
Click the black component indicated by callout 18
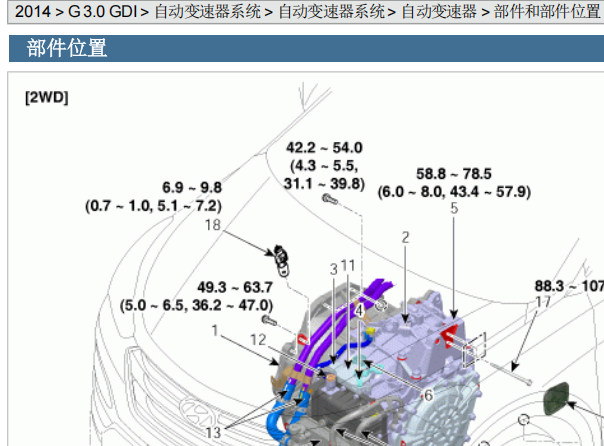pyautogui.click(x=281, y=260)
